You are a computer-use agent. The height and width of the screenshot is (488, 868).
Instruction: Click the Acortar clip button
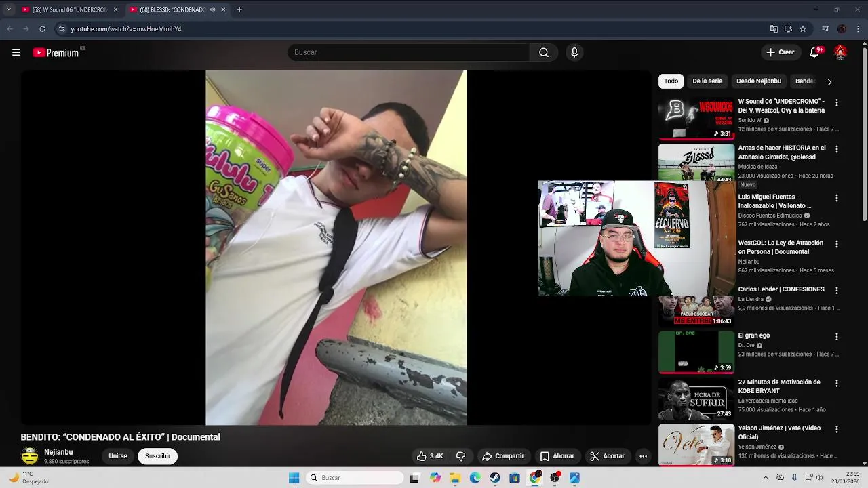point(607,456)
